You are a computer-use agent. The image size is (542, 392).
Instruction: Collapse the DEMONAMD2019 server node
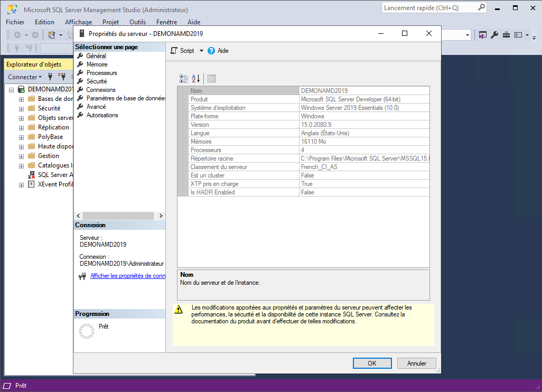click(x=12, y=89)
